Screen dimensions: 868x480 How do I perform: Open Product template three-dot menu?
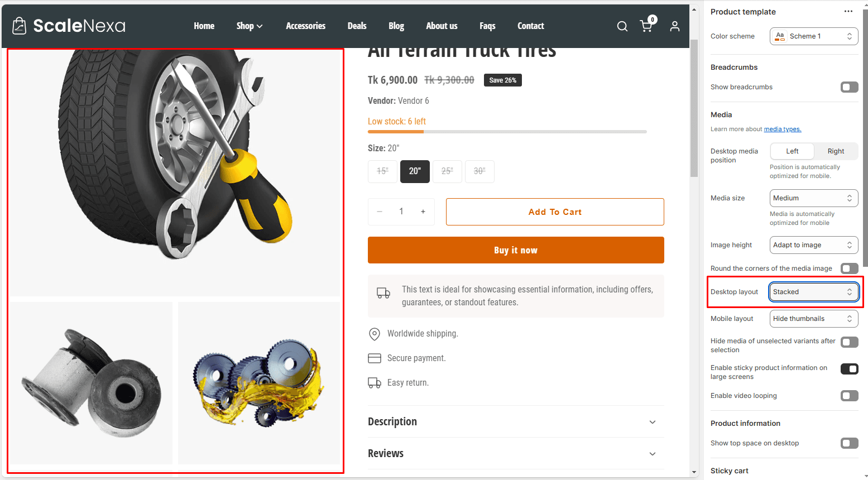tap(848, 12)
